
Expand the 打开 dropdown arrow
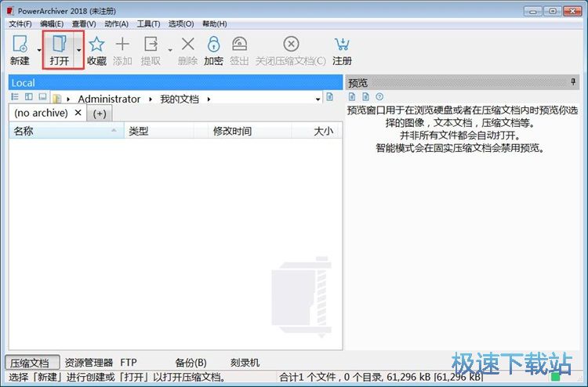(x=78, y=50)
